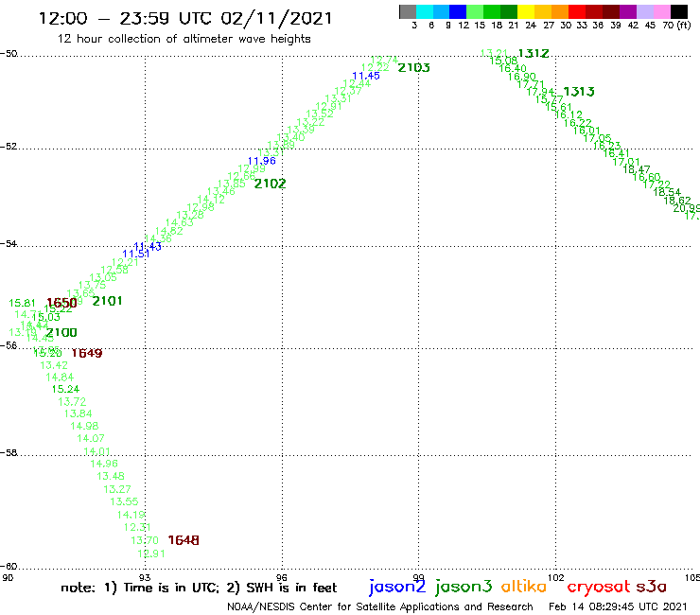Click the 'jason2' satellite legend label

click(397, 588)
